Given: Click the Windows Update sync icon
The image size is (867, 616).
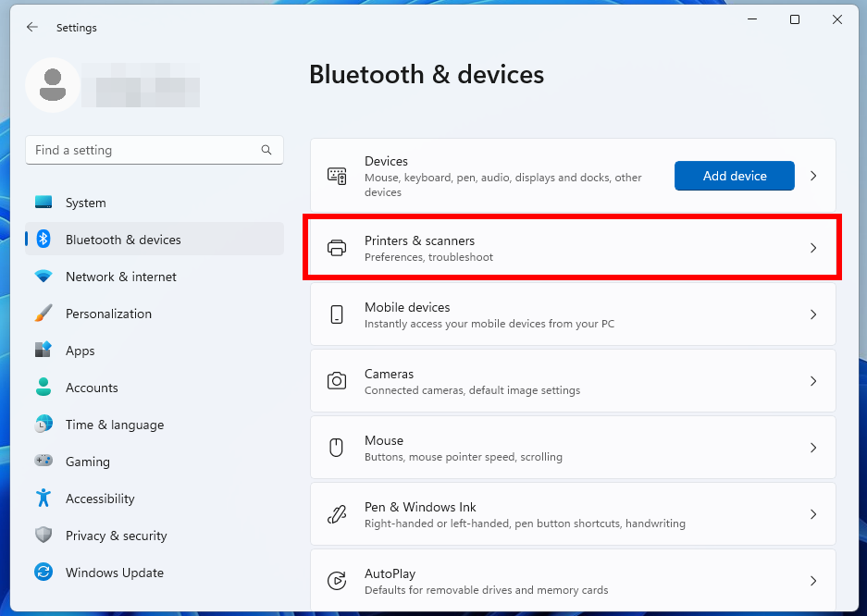Looking at the screenshot, I should pyautogui.click(x=43, y=572).
